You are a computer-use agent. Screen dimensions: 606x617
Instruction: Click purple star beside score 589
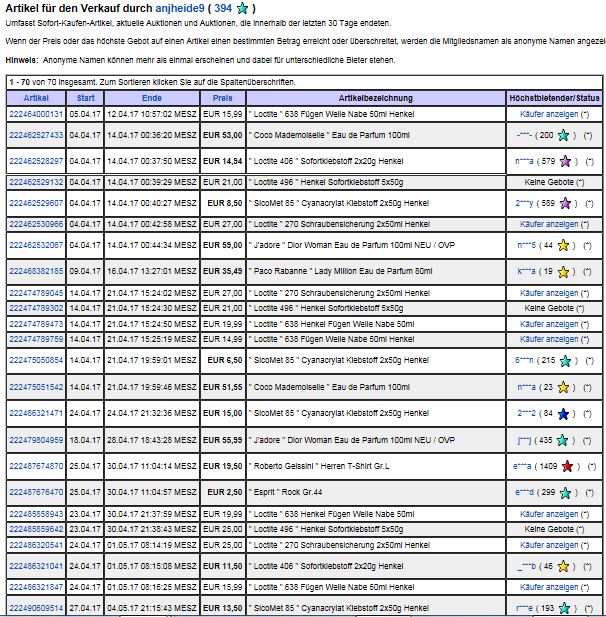(565, 203)
